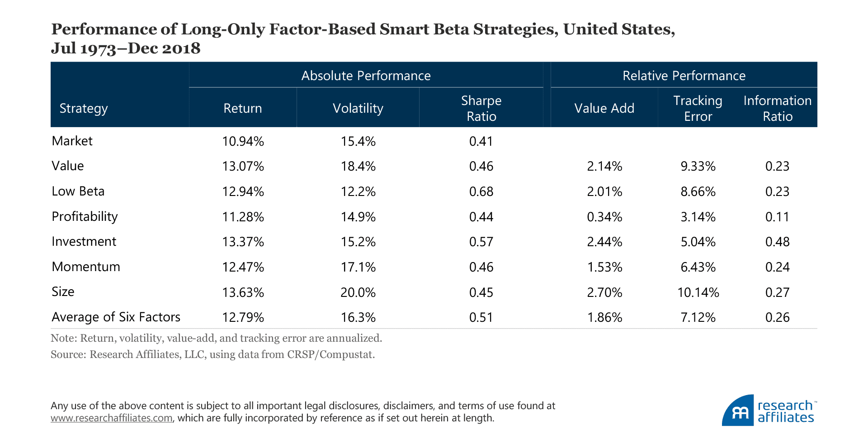Click the Value Add column header
The height and width of the screenshot is (439, 868).
click(x=604, y=109)
